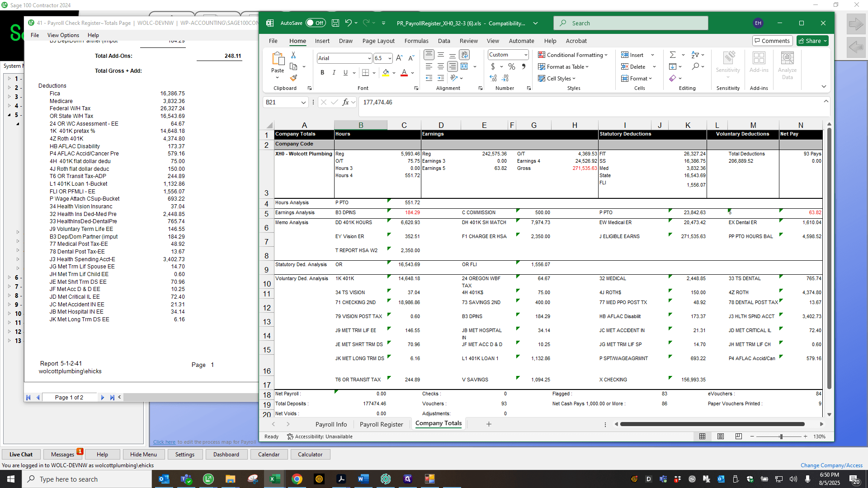Click the yellow Fill Color swatch
Image resolution: width=868 pixels, height=488 pixels.
tap(386, 73)
